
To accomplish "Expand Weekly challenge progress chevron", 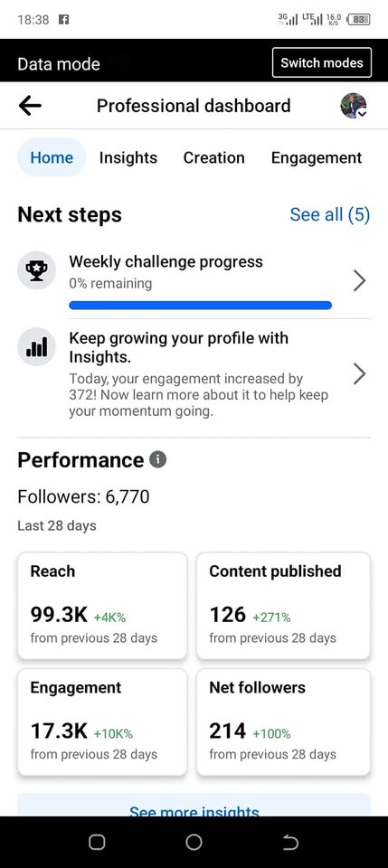I will click(359, 282).
